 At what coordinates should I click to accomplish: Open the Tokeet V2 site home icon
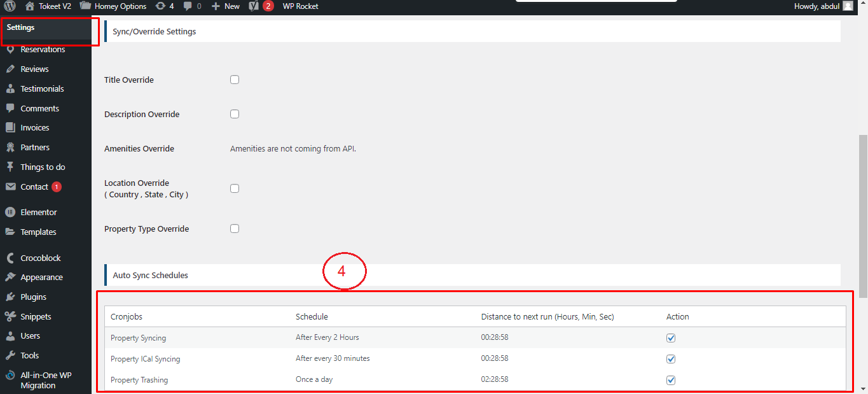tap(30, 6)
